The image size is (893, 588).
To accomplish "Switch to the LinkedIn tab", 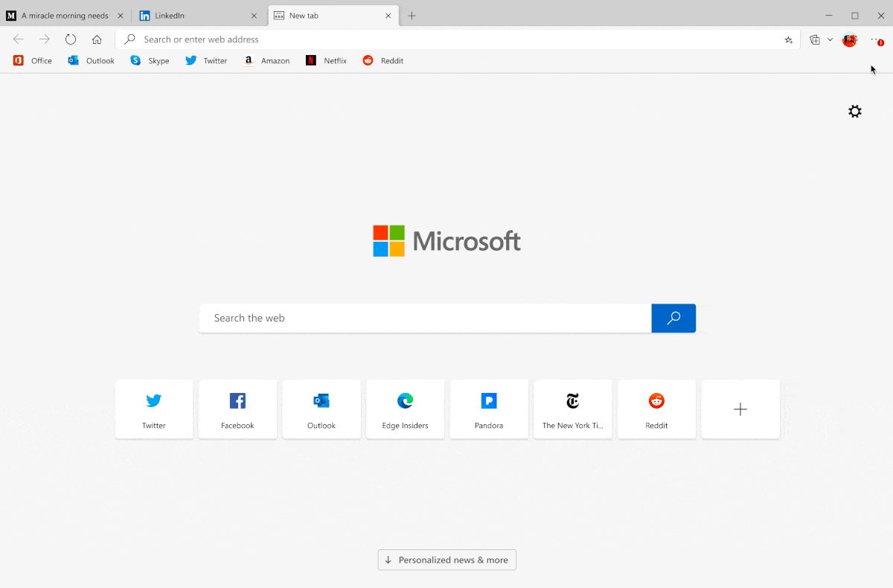I will [x=199, y=16].
